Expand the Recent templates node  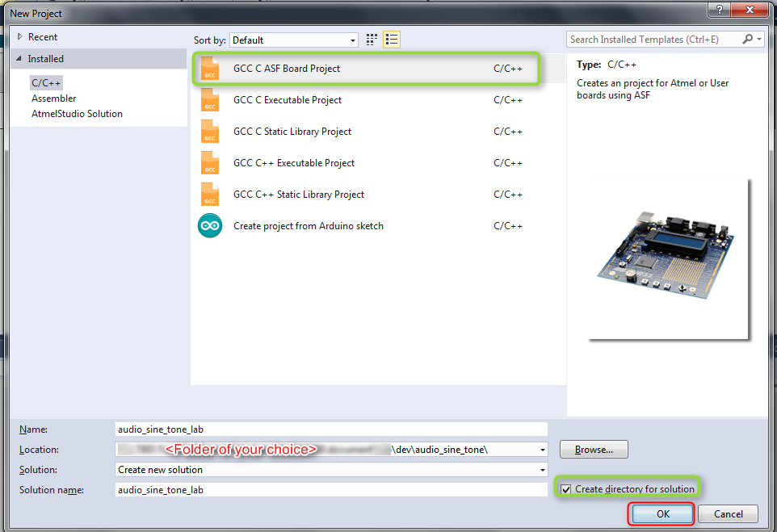pos(19,37)
